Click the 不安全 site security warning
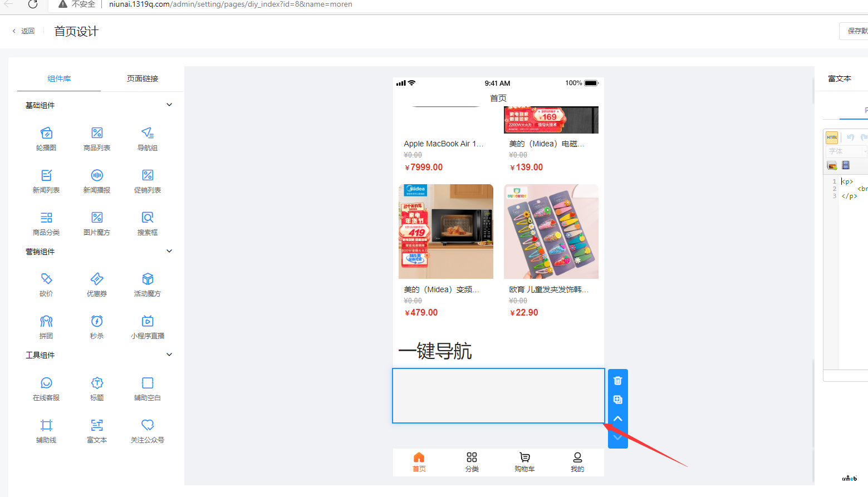The height and width of the screenshot is (497, 868). click(x=77, y=4)
